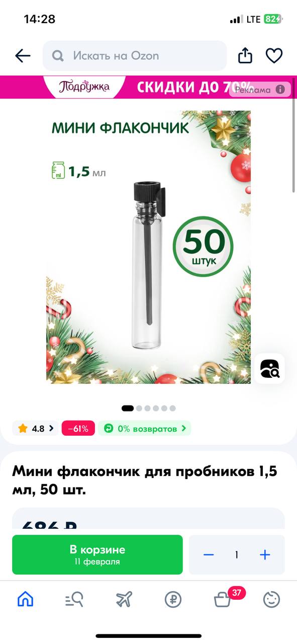The height and width of the screenshot is (644, 297).
Task: Open the travel airplane tab
Action: pyautogui.click(x=124, y=599)
